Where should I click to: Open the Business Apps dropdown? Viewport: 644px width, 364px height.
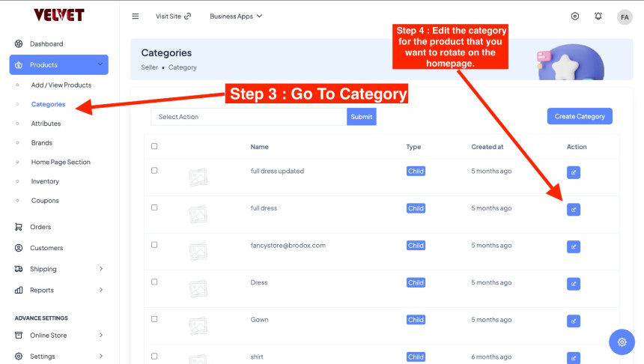click(236, 16)
